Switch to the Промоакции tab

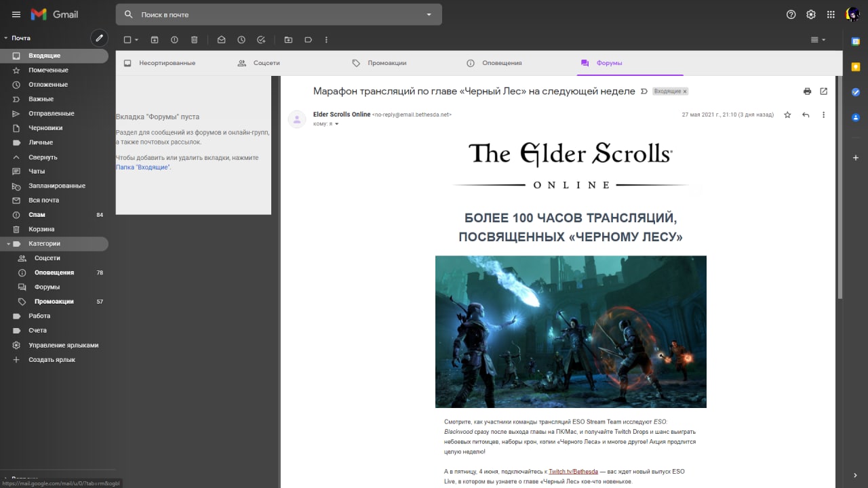[x=387, y=63]
